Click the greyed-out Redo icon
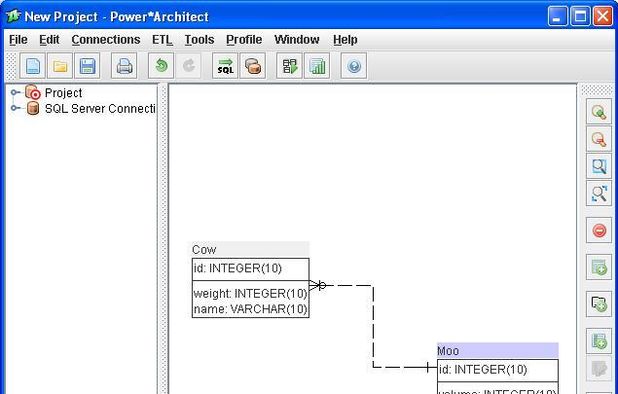 pos(188,66)
